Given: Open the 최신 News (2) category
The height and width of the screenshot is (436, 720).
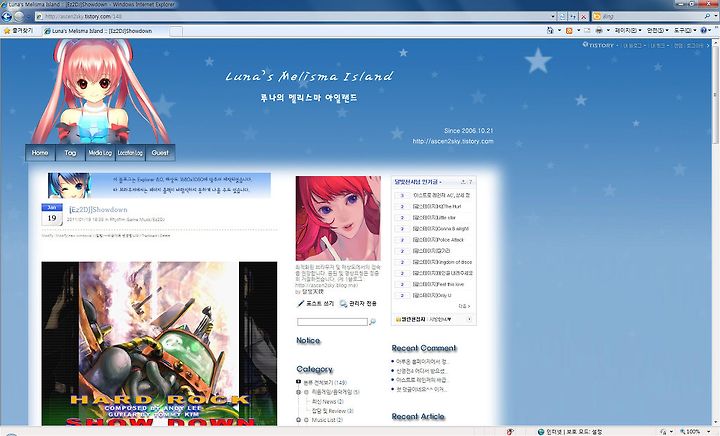Looking at the screenshot, I should pos(327,402).
